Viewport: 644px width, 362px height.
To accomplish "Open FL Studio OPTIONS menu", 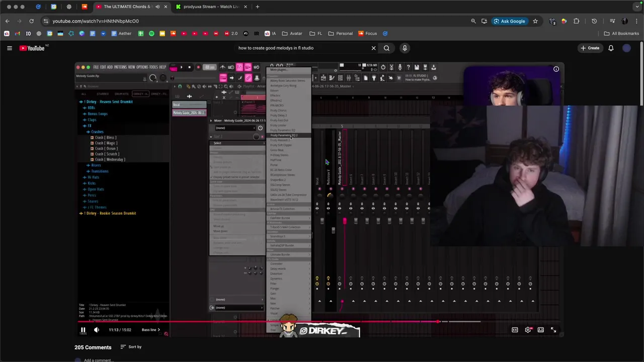I will pos(142,67).
